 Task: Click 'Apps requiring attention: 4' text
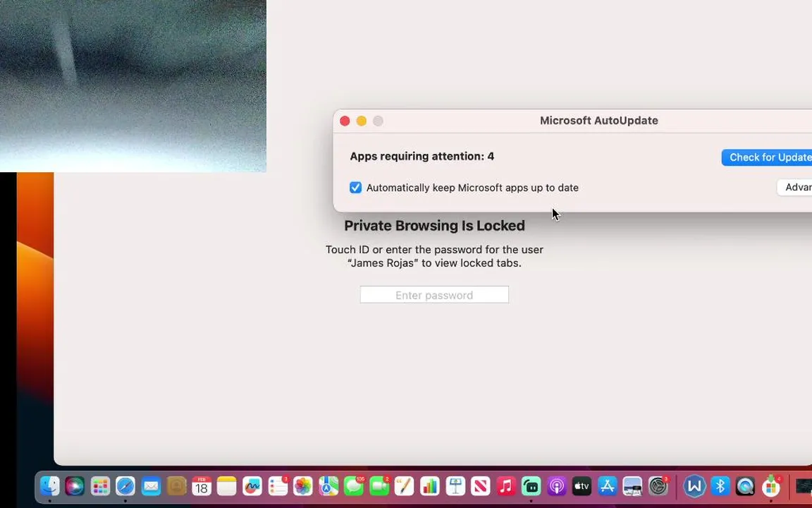[x=422, y=156]
